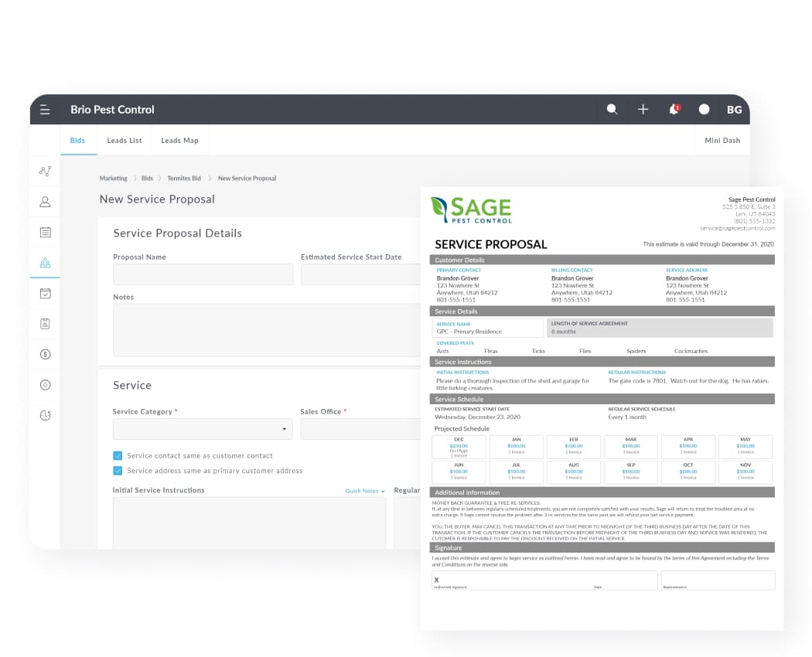
Task: Select the highlighted people group sidebar icon
Action: [x=45, y=263]
